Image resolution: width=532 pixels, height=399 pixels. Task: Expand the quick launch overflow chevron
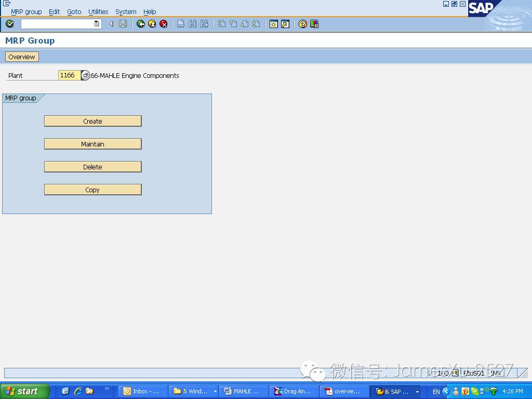[x=107, y=388]
